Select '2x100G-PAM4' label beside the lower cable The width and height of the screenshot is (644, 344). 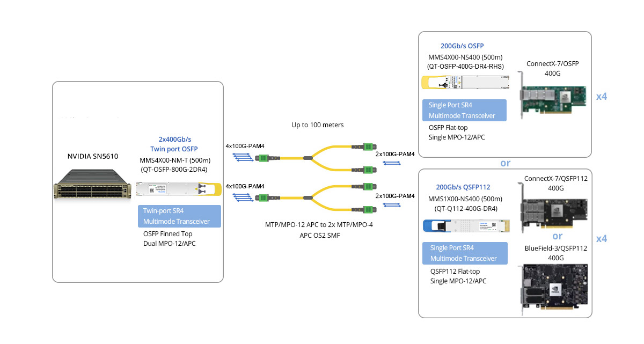click(395, 196)
